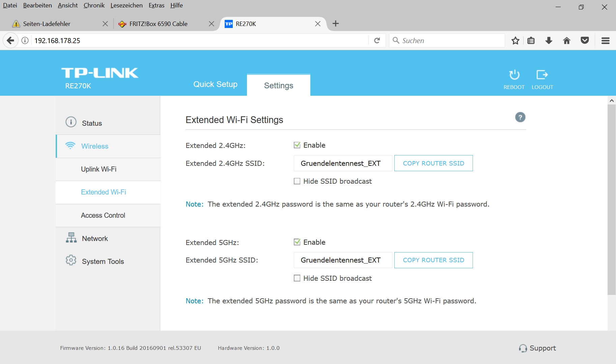Screen dimensions: 616x364
Task: Click the Status info icon
Action: (x=71, y=122)
